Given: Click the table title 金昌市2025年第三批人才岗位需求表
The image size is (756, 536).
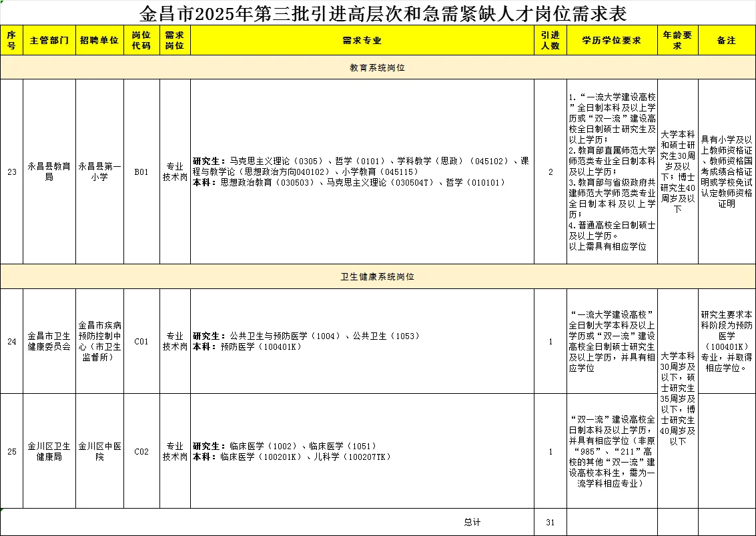Looking at the screenshot, I should point(378,11).
